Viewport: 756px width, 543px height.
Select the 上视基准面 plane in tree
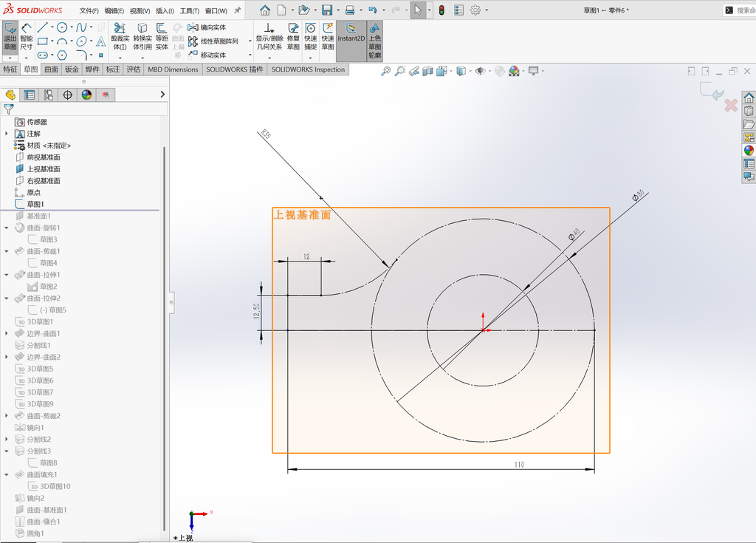[x=38, y=169]
